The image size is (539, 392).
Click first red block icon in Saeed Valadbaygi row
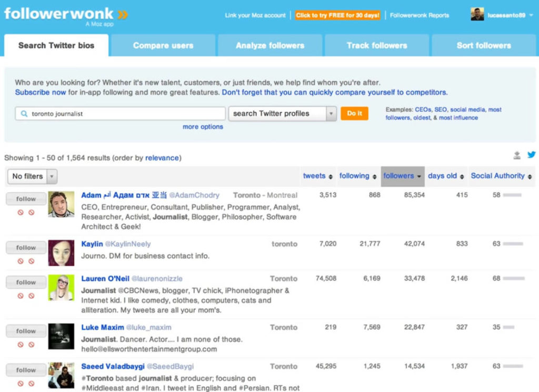tap(21, 384)
